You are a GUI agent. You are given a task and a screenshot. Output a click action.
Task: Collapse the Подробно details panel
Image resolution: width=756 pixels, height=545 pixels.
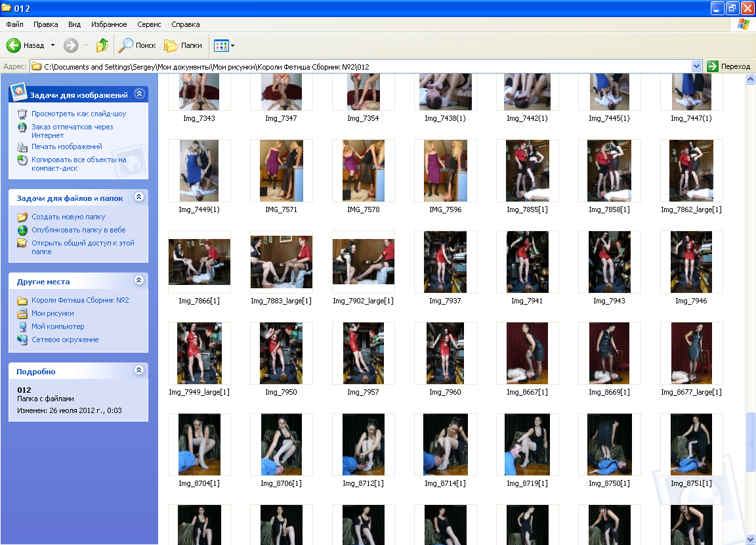[139, 370]
